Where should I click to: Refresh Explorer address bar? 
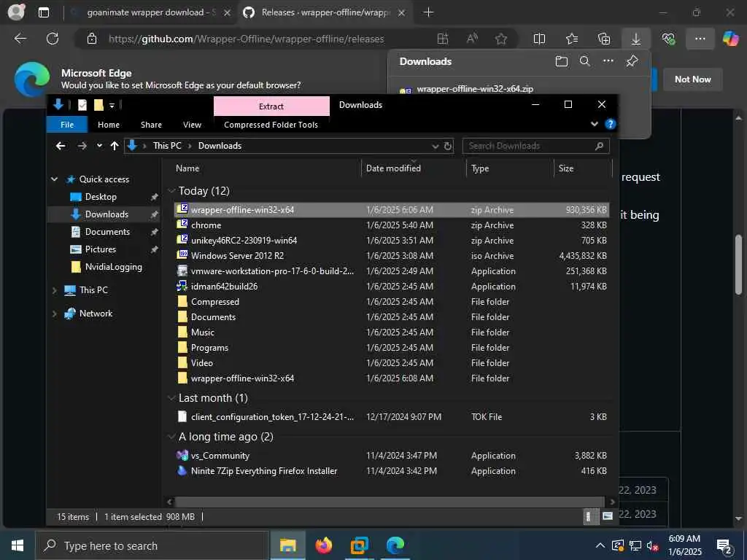coord(448,146)
